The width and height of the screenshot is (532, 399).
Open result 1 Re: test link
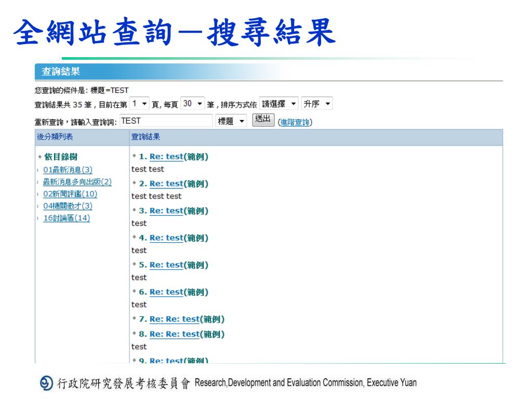point(166,156)
